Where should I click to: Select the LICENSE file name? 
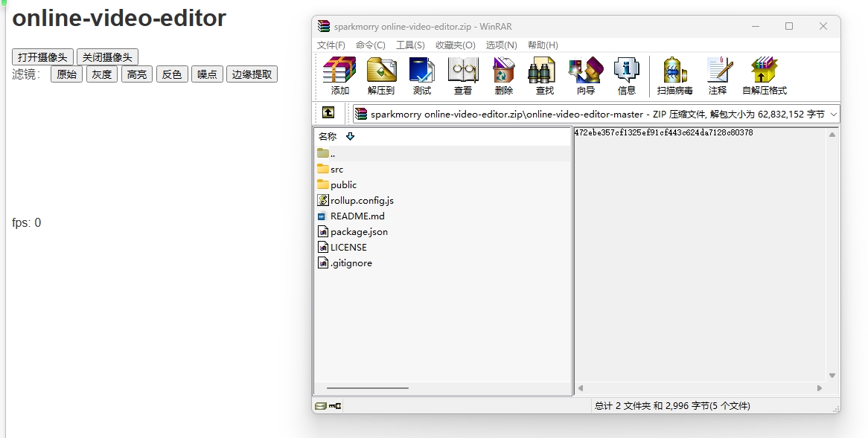348,247
